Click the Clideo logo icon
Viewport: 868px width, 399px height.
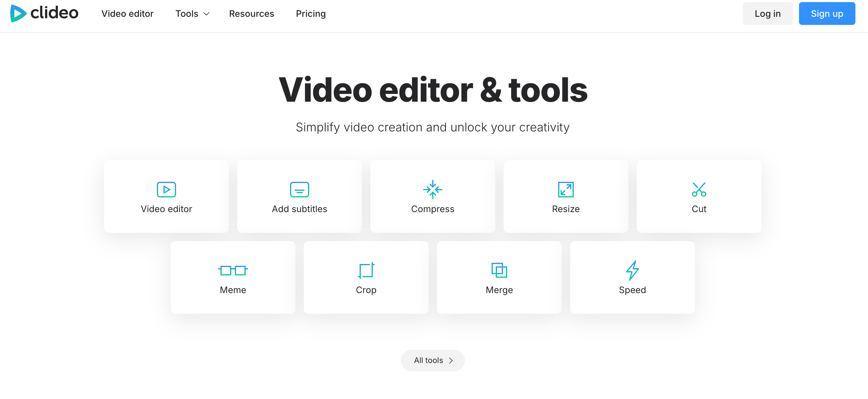click(x=18, y=13)
